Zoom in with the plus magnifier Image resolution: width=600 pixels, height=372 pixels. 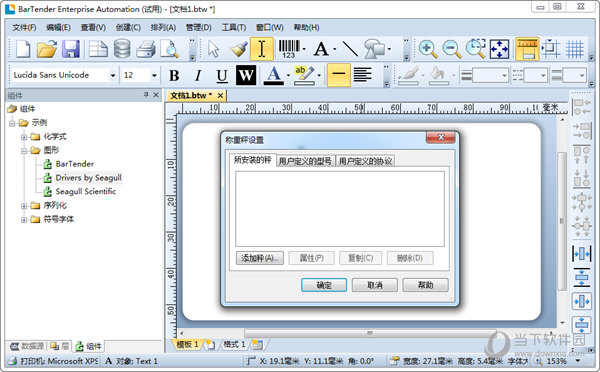[x=428, y=49]
